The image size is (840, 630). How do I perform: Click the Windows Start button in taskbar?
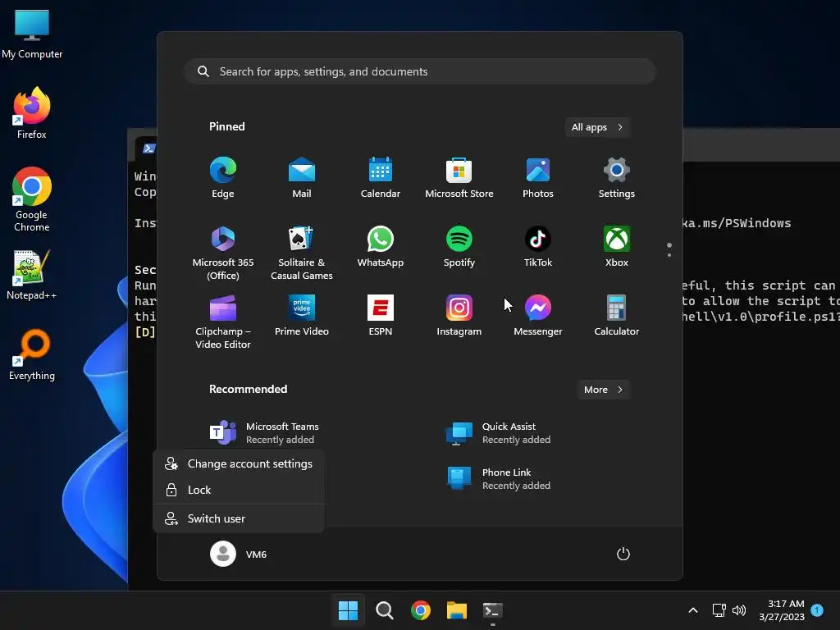[x=348, y=610]
